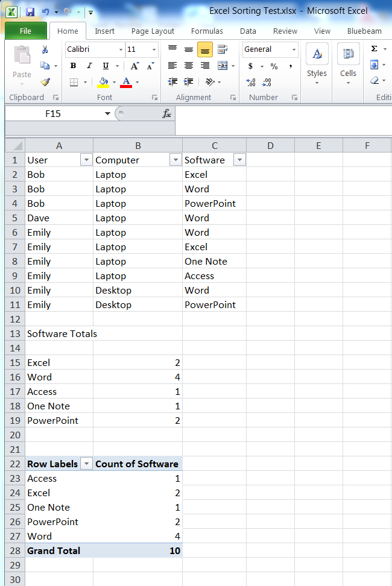The width and height of the screenshot is (392, 586).
Task: Click the Cut scissors icon
Action: (x=45, y=49)
